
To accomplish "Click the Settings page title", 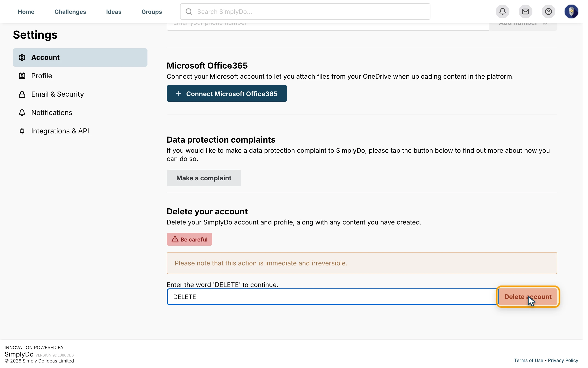I will [x=35, y=34].
